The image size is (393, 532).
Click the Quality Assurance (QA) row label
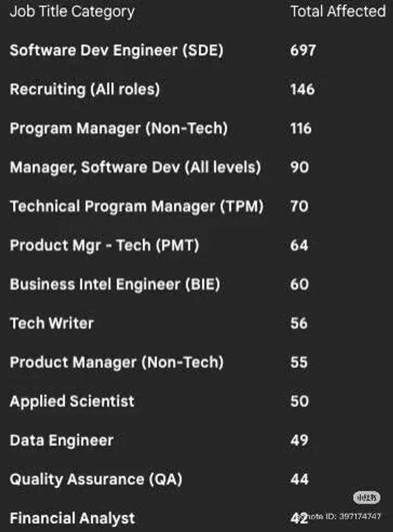tap(96, 479)
